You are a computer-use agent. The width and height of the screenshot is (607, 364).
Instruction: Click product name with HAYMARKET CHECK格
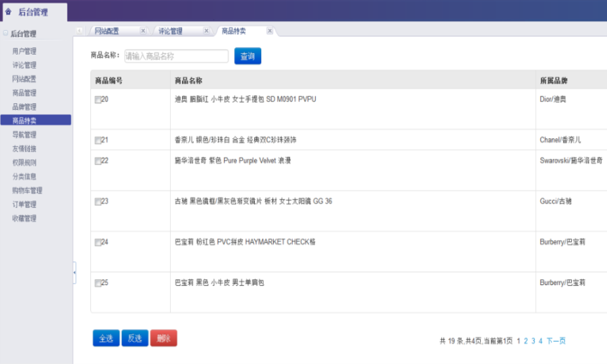tap(245, 242)
